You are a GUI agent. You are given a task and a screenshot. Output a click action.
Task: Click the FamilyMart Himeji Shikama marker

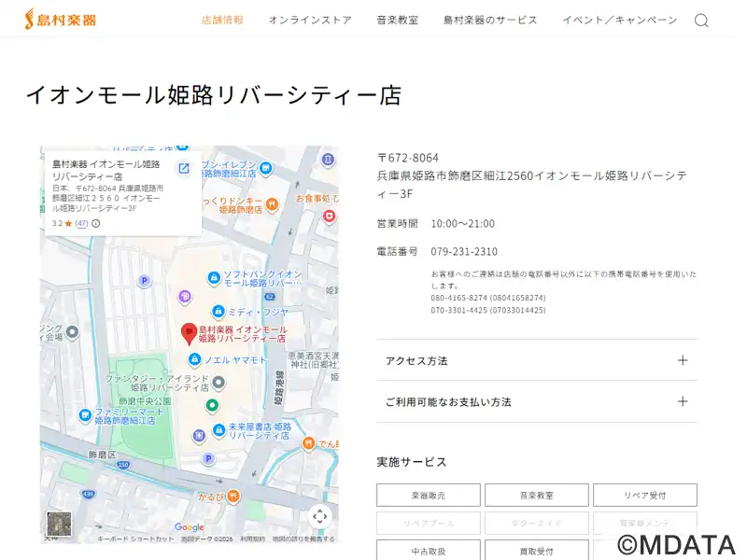[85, 415]
